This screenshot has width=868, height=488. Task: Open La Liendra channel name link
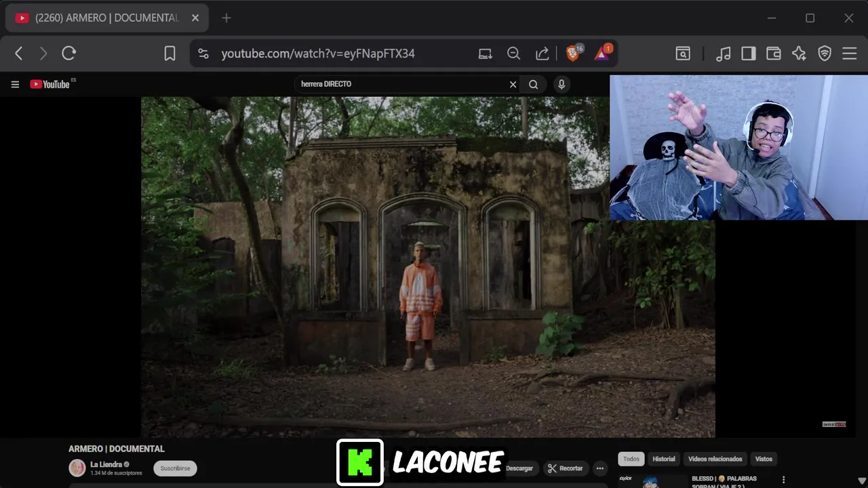[x=106, y=464]
